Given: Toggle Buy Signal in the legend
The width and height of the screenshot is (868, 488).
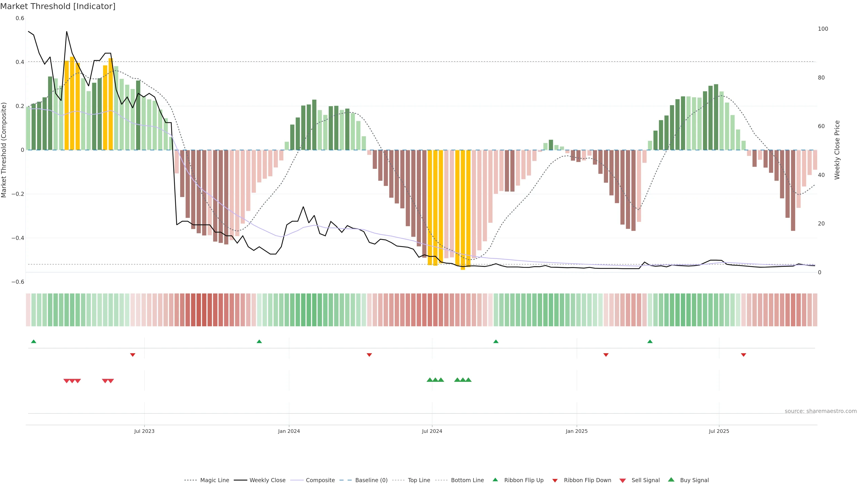Looking at the screenshot, I should (x=694, y=480).
